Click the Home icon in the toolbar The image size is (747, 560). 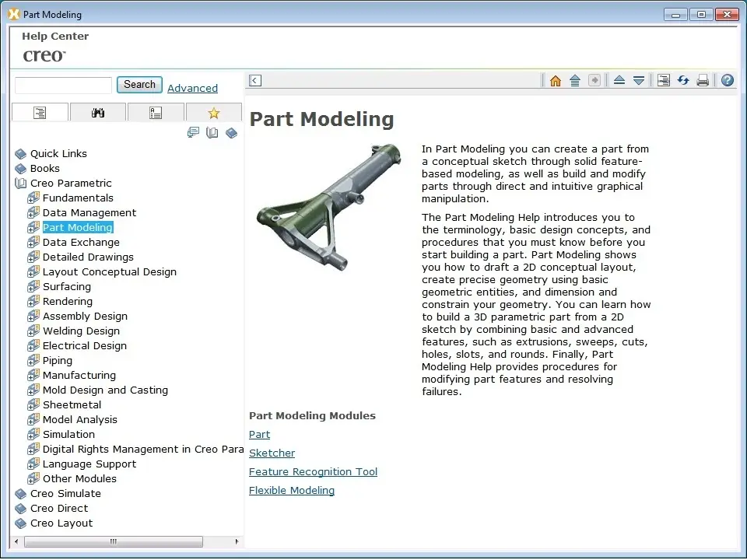pyautogui.click(x=555, y=80)
